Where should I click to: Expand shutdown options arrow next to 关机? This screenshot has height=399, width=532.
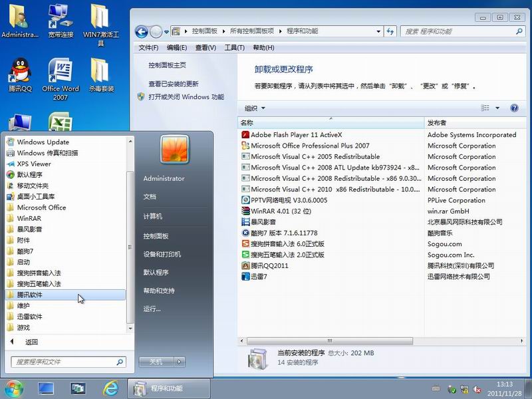[x=180, y=362]
